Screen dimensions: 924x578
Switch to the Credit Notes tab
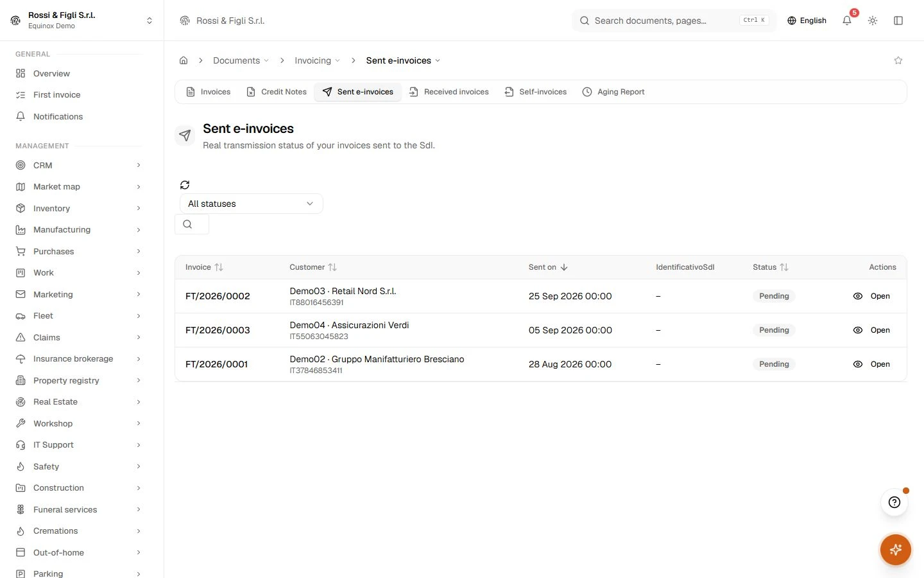(277, 92)
